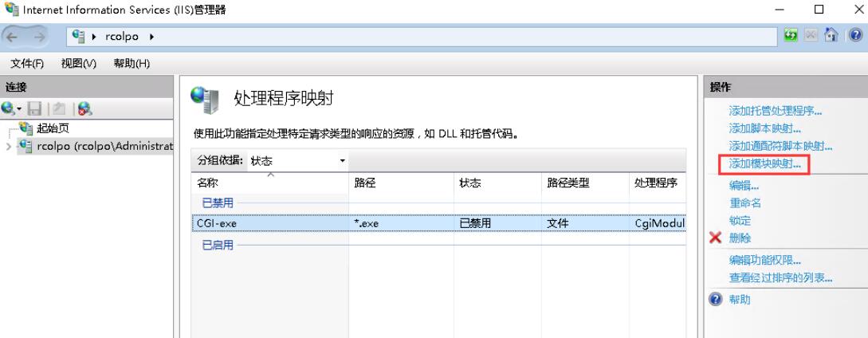The image size is (868, 338).
Task: Click the arrow after rcolpo in address breadcrumb
Action: 151,37
